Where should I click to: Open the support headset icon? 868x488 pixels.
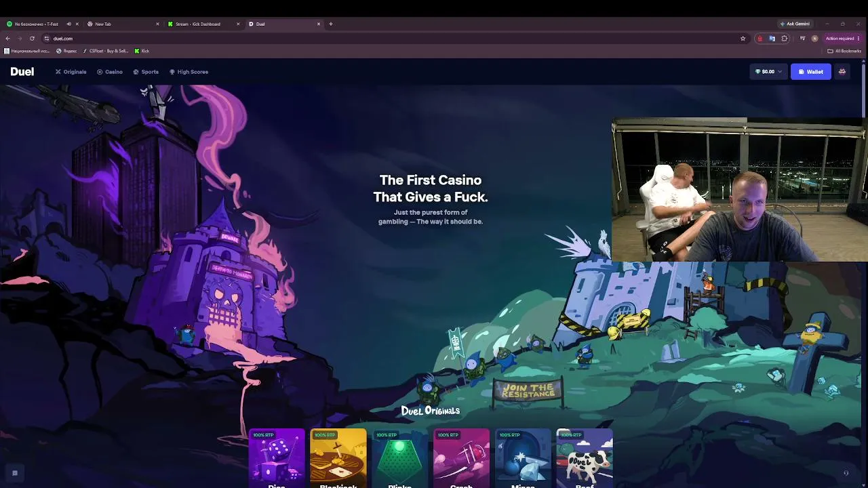[x=846, y=473]
